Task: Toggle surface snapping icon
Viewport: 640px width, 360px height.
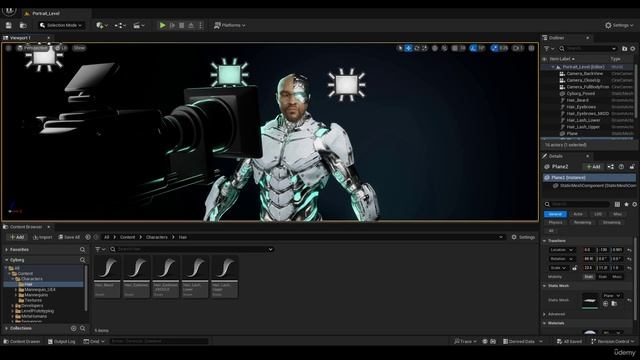Action: coord(444,48)
